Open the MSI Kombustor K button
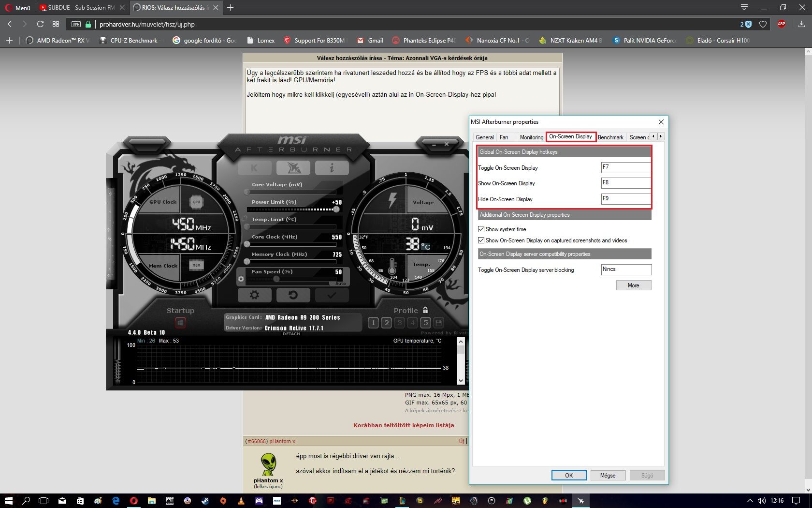Image resolution: width=812 pixels, height=508 pixels. [x=254, y=168]
